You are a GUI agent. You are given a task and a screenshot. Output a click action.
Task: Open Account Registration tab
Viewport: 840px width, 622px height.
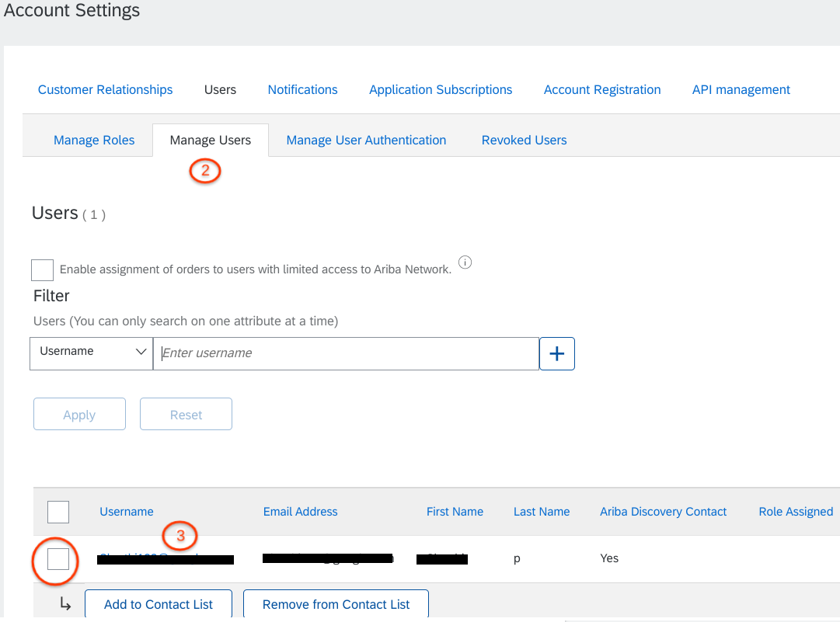[x=602, y=89]
